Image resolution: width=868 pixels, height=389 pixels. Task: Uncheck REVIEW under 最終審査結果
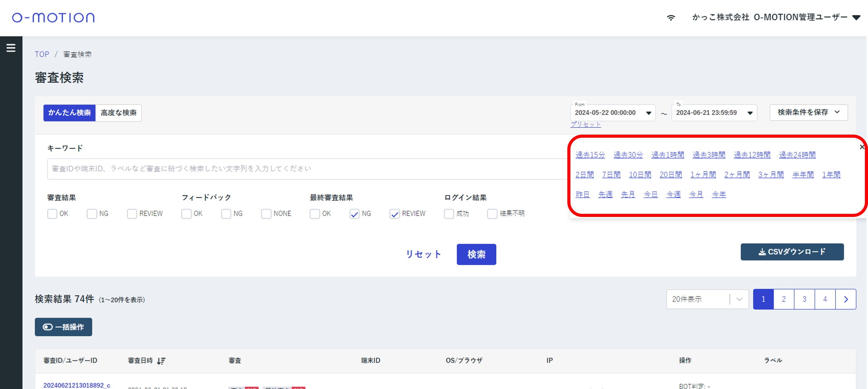[394, 214]
